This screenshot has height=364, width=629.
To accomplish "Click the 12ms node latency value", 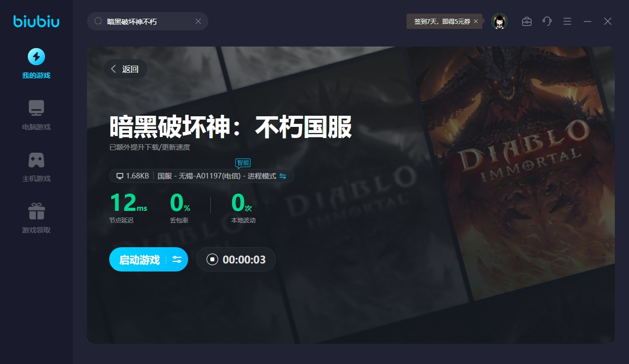I will coord(128,203).
